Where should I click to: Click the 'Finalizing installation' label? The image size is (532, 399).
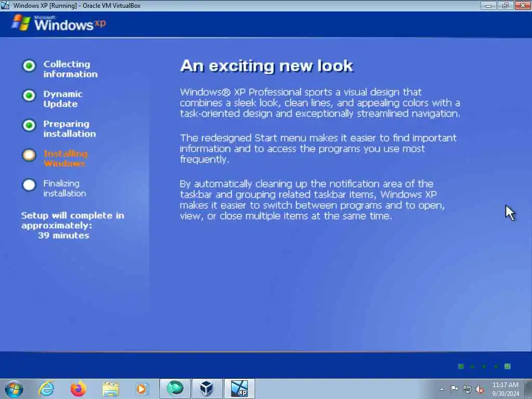[64, 188]
